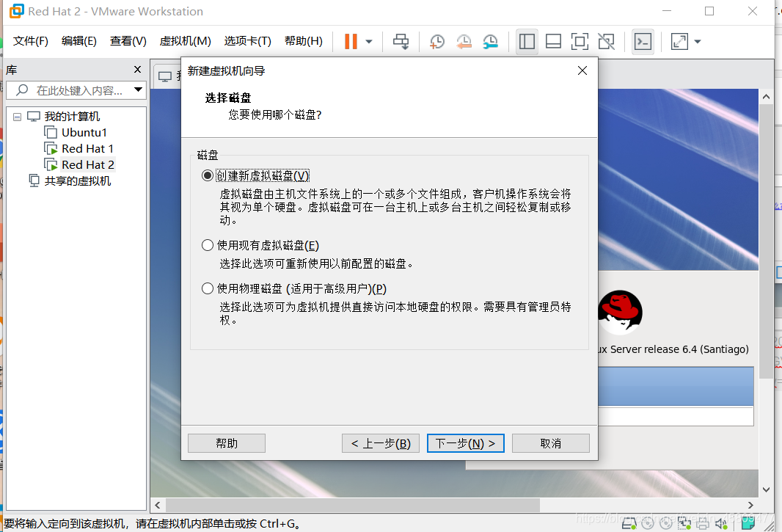782x532 pixels.
Task: Click the vertical scrollbar up arrow
Action: point(766,97)
